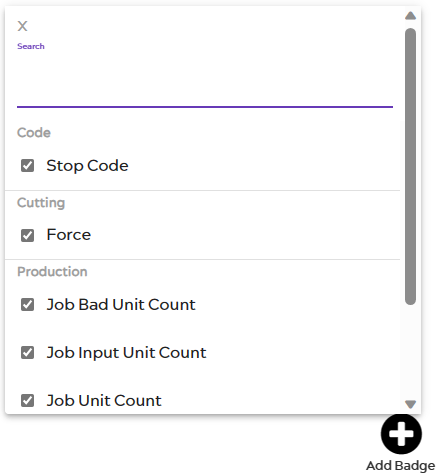
Task: Click the Job Input Unit Count label
Action: click(x=126, y=353)
